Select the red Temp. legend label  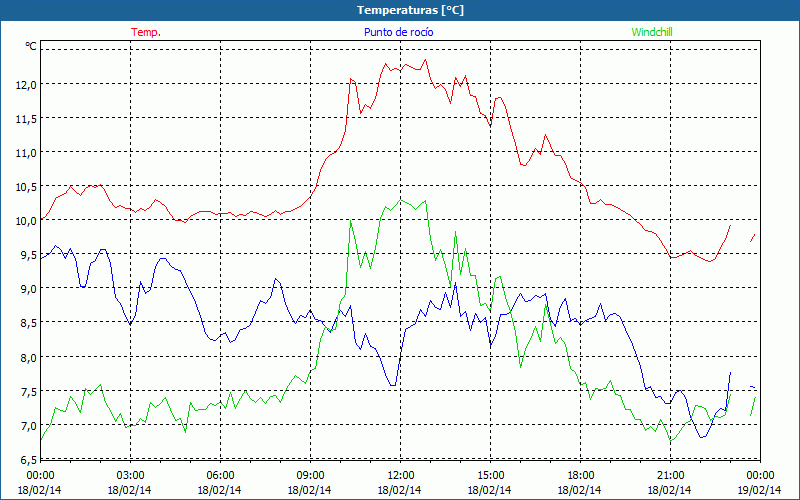point(146,32)
